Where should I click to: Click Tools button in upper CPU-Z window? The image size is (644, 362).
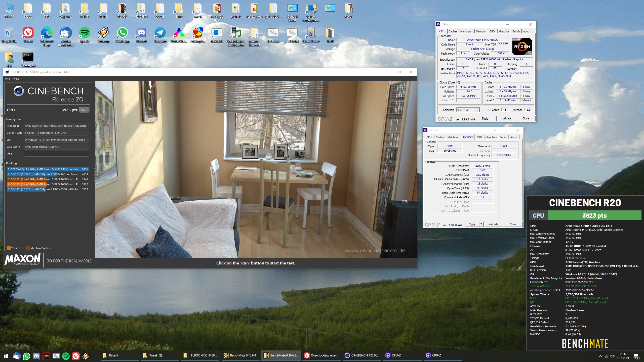485,118
